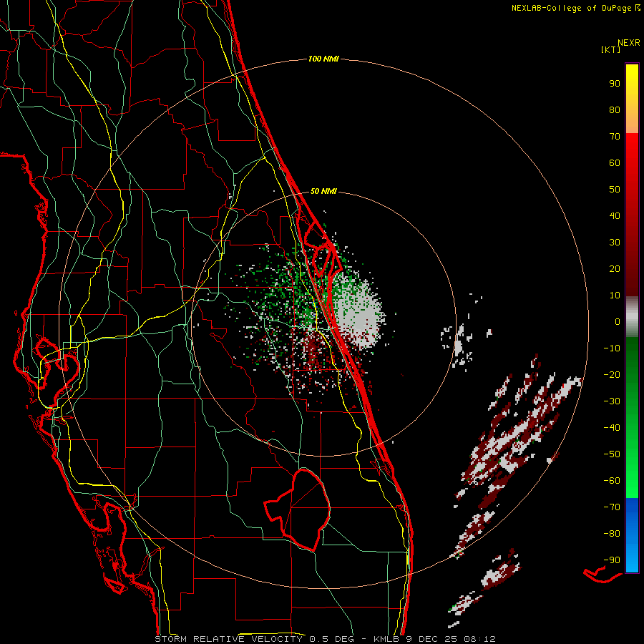Select the 60 knot scale label
Image resolution: width=644 pixels, height=644 pixels.
(x=615, y=163)
